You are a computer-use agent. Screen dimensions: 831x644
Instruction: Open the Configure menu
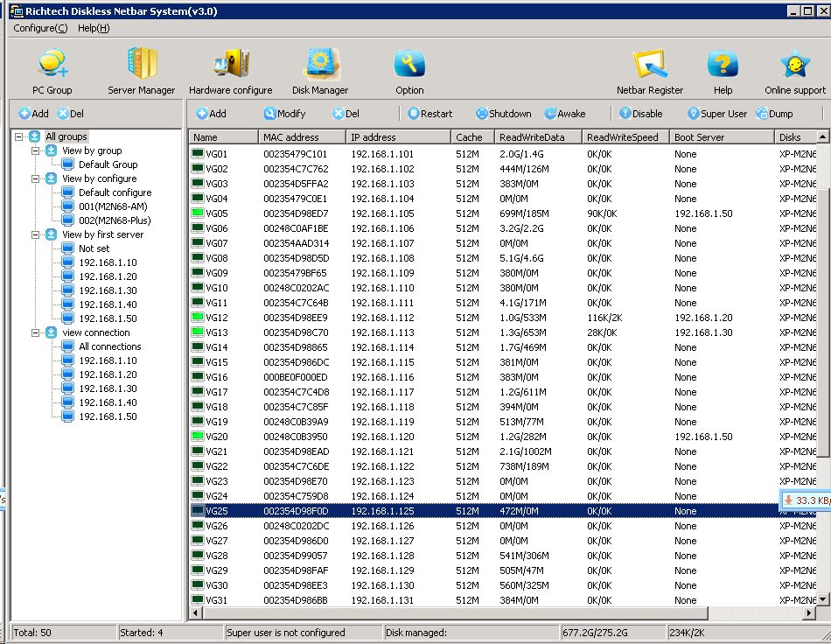(40, 28)
